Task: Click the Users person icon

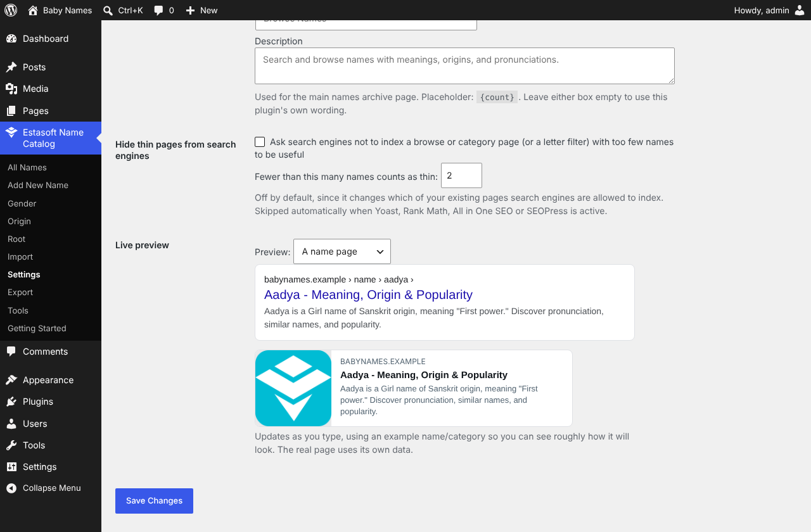Action: [11, 424]
